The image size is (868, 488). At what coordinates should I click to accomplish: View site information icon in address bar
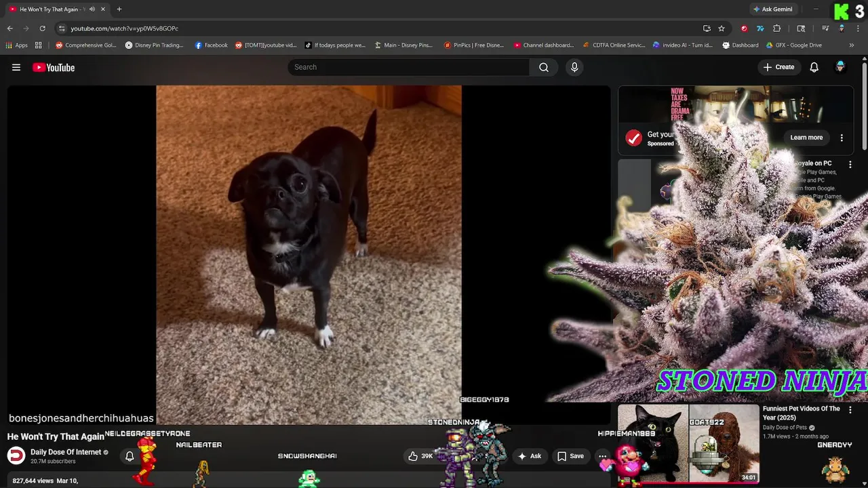click(62, 28)
